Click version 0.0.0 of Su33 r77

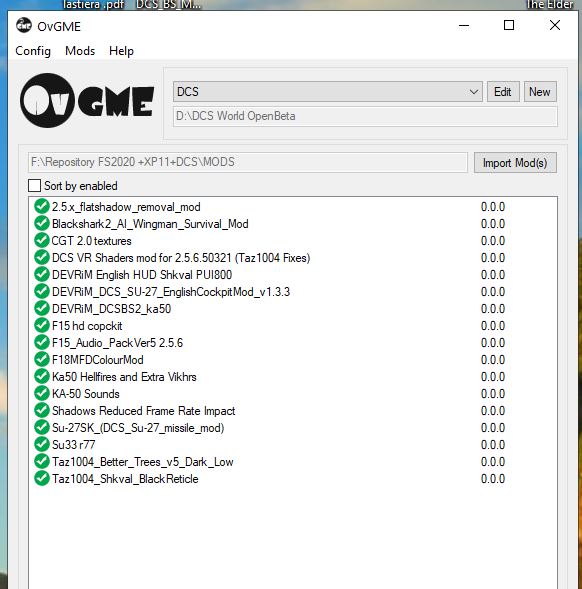[493, 445]
